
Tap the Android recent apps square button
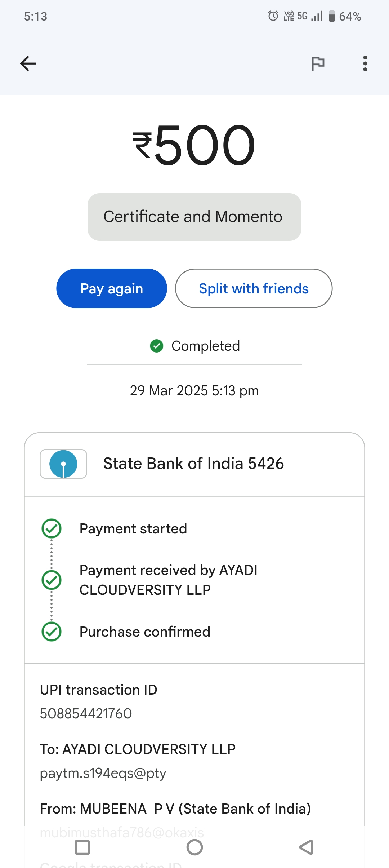click(x=82, y=847)
